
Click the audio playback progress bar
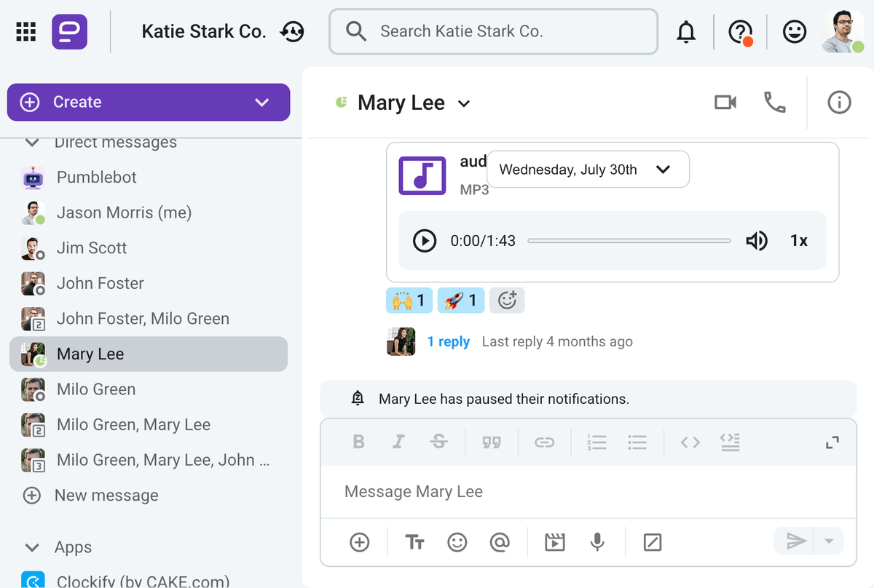pyautogui.click(x=629, y=241)
